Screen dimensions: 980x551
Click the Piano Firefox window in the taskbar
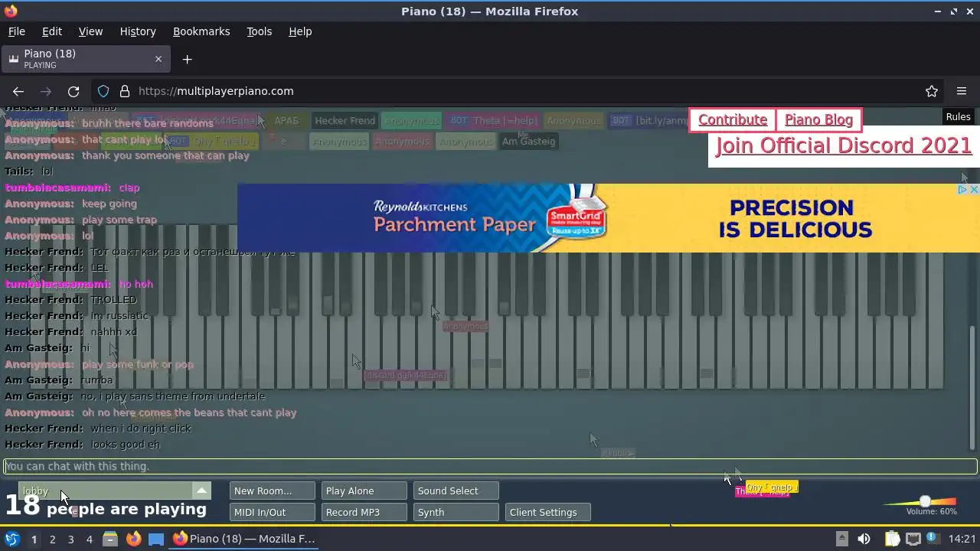[x=244, y=539]
